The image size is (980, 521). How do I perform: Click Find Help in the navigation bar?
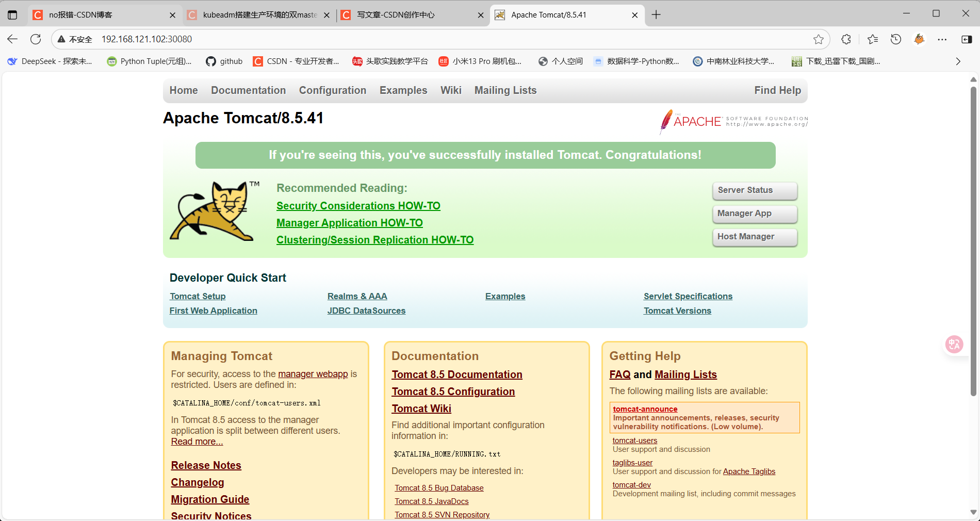(778, 90)
